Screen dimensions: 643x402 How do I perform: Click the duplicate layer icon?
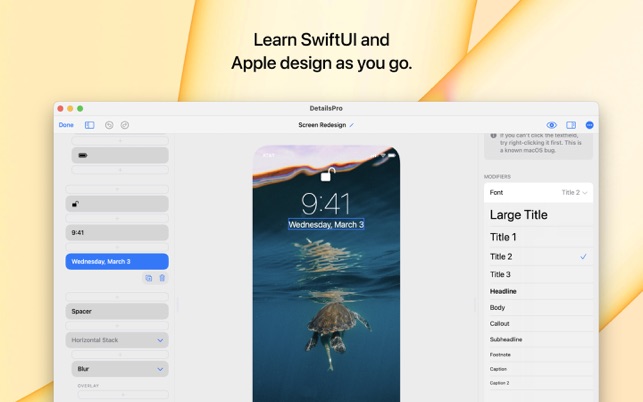click(x=148, y=278)
